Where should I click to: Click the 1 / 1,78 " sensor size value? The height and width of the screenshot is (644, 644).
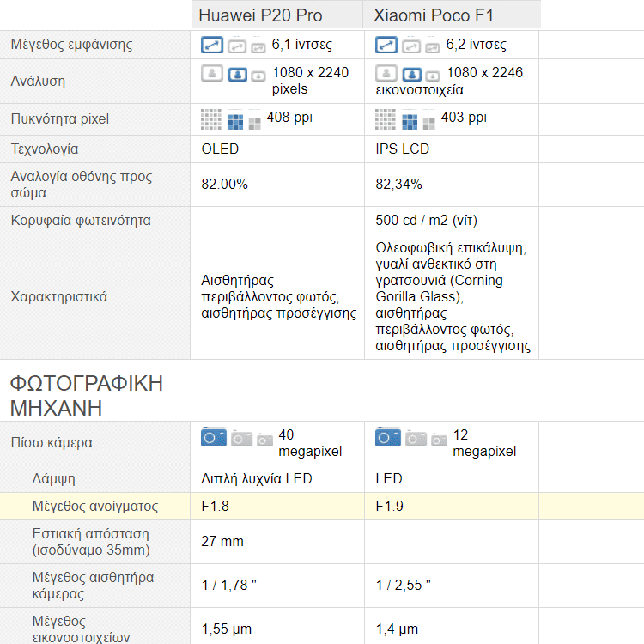pos(228,585)
